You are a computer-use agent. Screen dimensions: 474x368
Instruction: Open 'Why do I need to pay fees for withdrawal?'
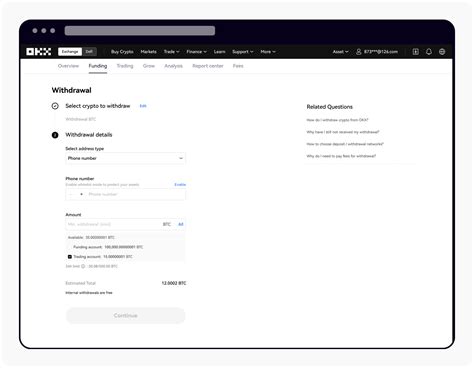[x=341, y=156]
